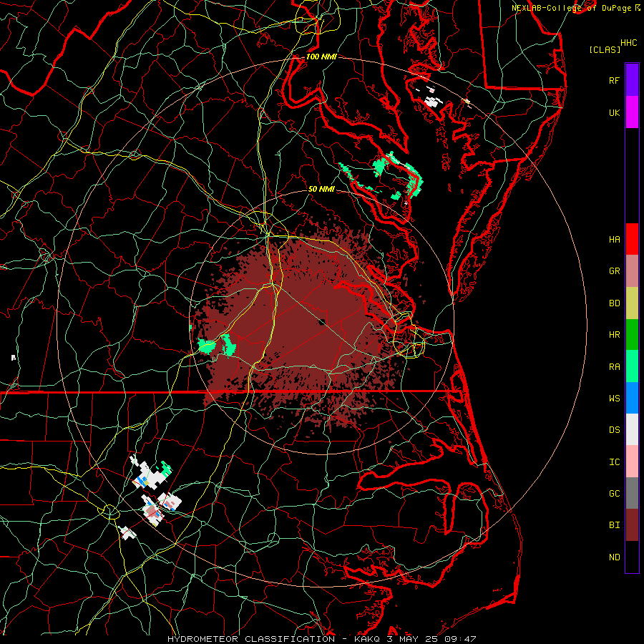The image size is (644, 644).
Task: Click the 'UK' legend label
Action: tap(614, 113)
